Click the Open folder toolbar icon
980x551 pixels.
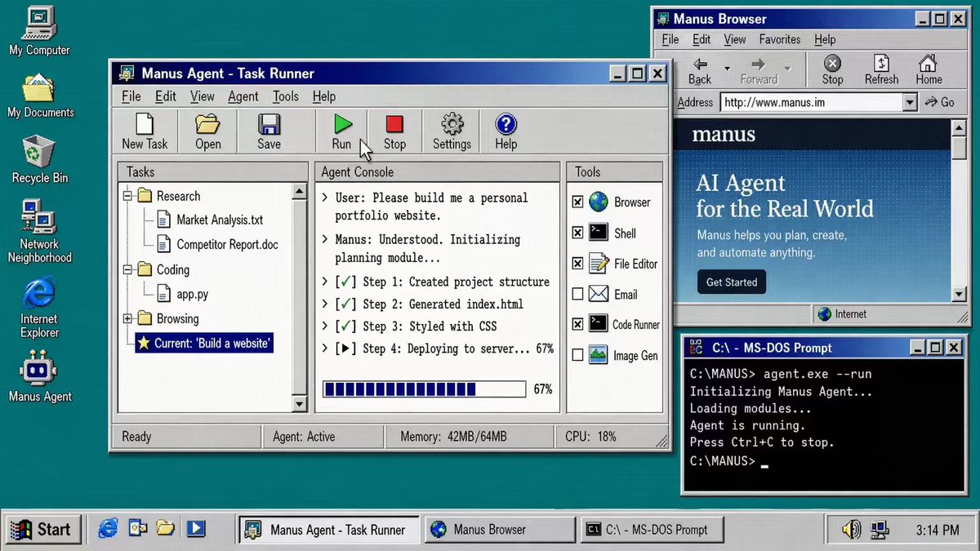[x=207, y=124]
